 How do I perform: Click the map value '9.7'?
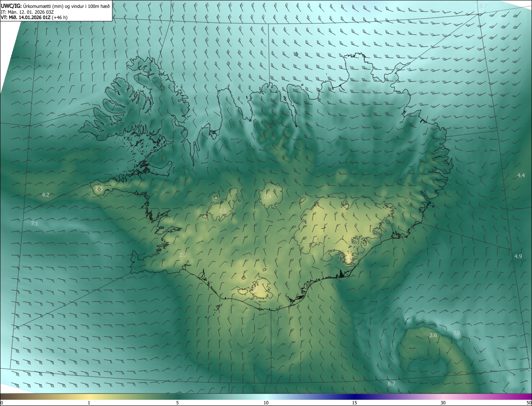[x=483, y=6]
